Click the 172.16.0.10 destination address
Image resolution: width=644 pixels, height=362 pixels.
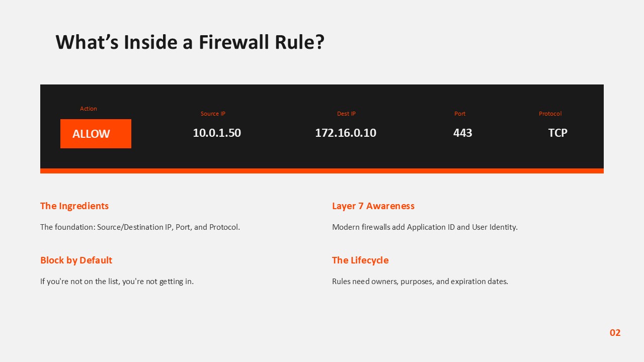pyautogui.click(x=346, y=133)
